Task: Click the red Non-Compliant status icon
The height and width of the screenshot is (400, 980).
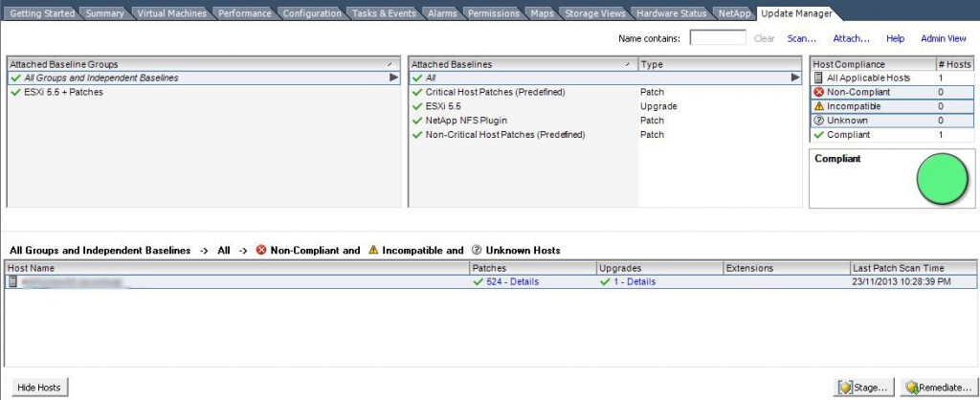Action: [818, 92]
